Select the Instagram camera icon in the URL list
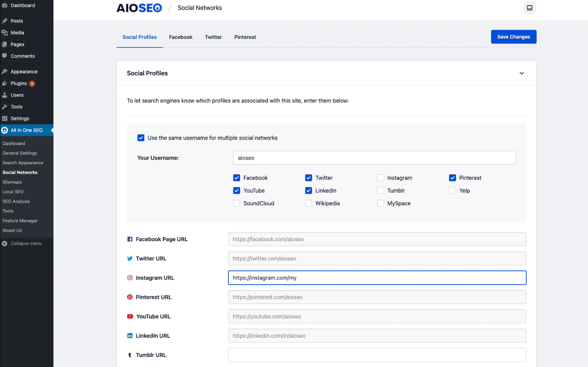Image resolution: width=588 pixels, height=367 pixels. click(x=130, y=278)
